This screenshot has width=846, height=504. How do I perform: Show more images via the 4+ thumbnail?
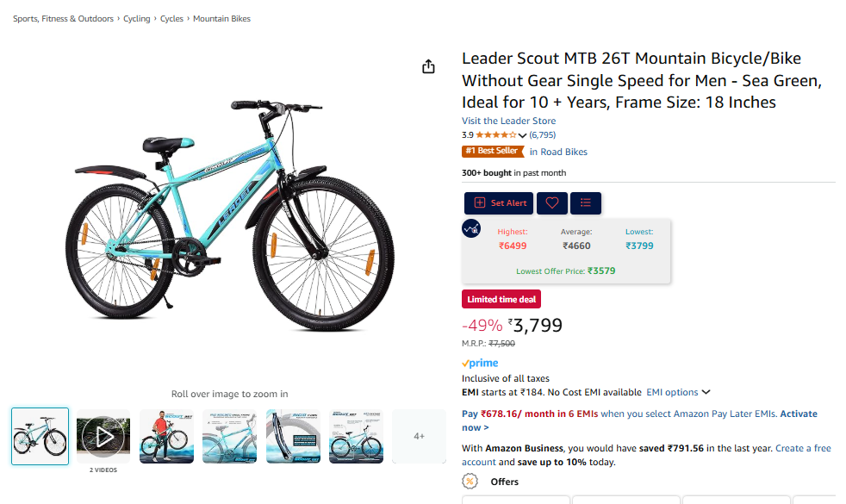(x=419, y=437)
